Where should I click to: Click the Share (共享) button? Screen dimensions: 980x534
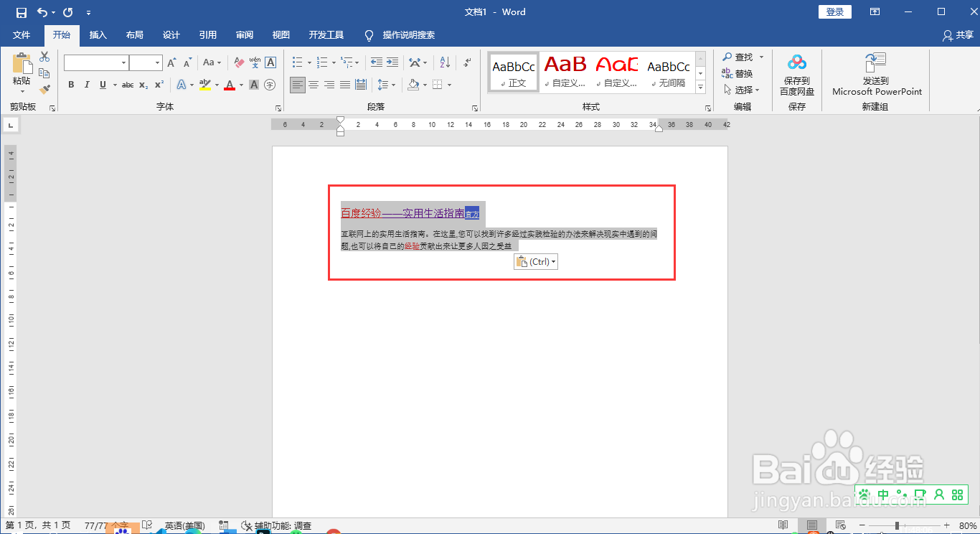958,35
